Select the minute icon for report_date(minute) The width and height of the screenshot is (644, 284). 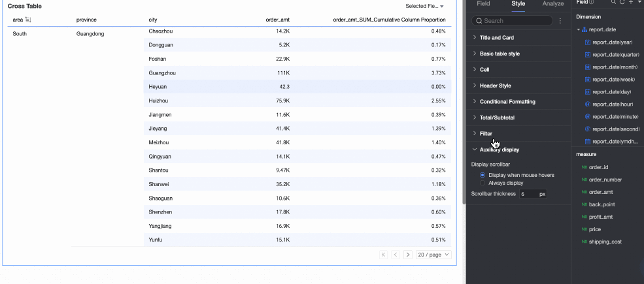coord(588,117)
